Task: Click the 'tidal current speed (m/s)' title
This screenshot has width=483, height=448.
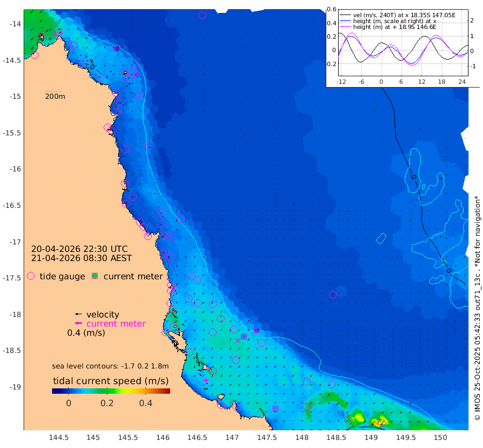Action: tap(111, 381)
